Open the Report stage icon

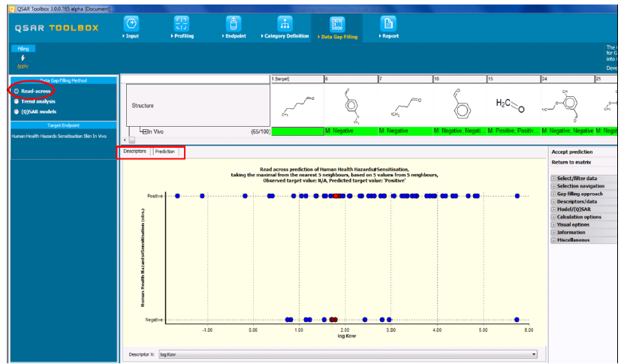[388, 24]
